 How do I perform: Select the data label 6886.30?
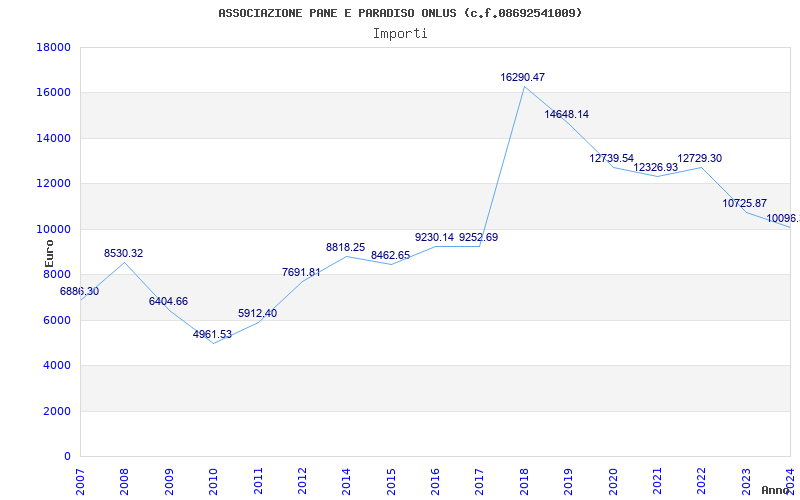coord(80,292)
